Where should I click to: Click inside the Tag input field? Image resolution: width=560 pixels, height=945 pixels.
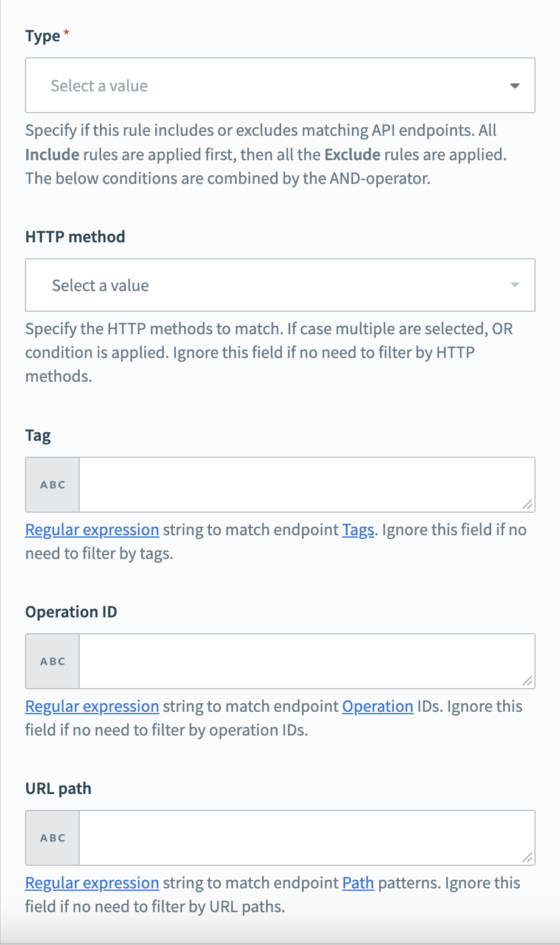point(304,484)
